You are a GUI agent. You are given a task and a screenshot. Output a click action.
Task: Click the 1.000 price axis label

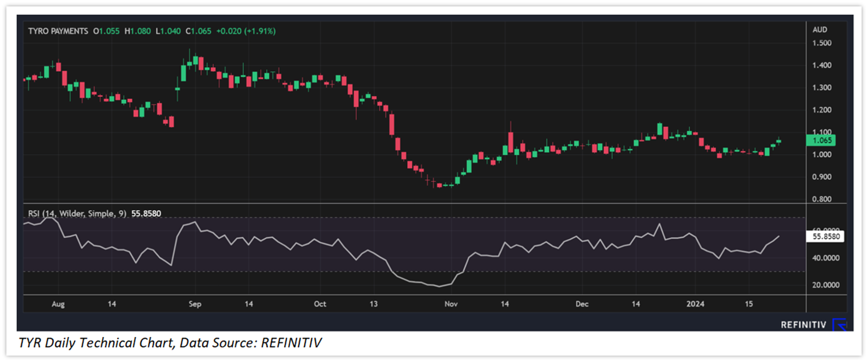(821, 154)
